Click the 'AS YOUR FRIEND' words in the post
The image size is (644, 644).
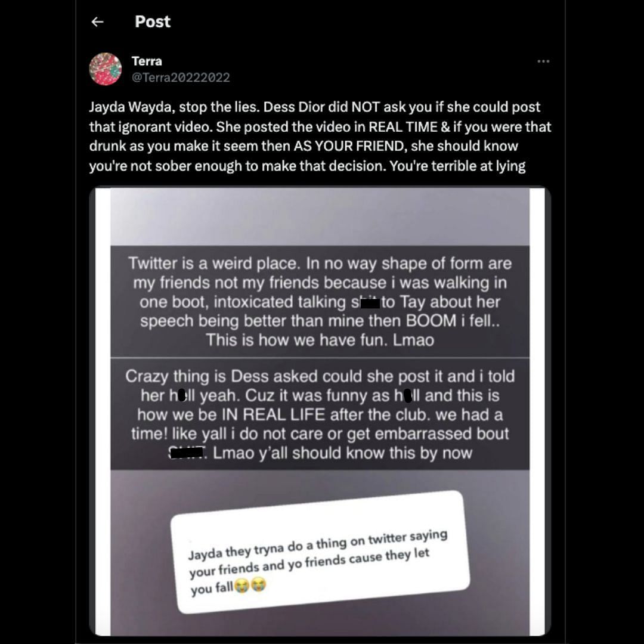349,146
